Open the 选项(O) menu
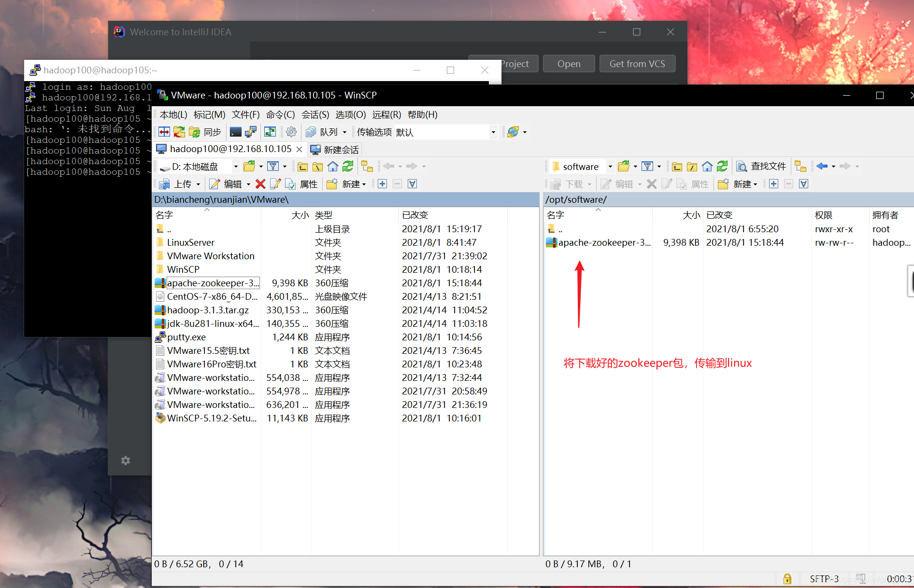 pos(351,114)
